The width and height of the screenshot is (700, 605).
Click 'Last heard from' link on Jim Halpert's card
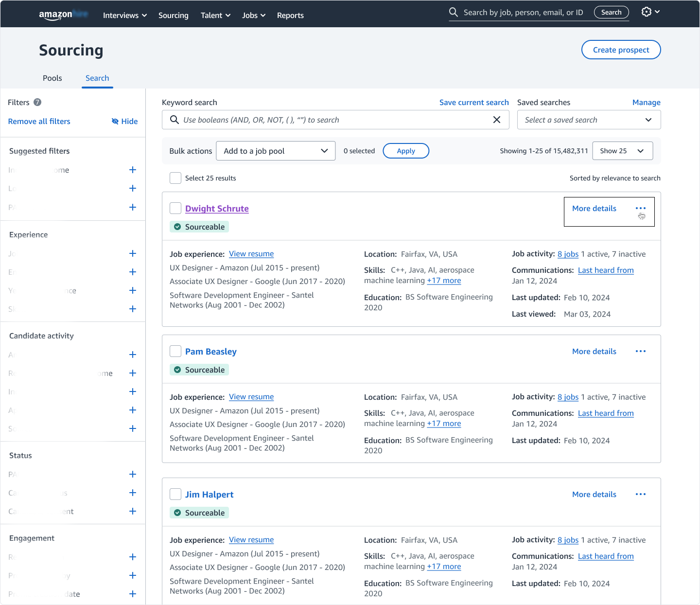click(606, 556)
